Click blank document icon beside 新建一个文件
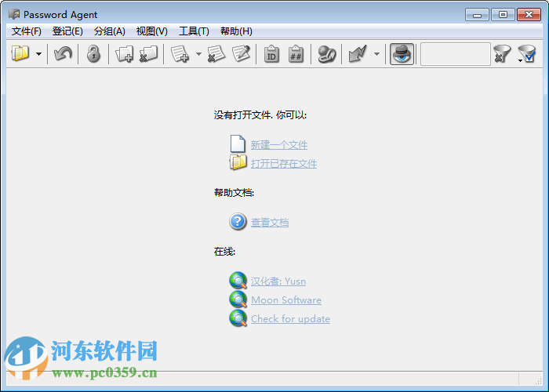 tap(238, 143)
